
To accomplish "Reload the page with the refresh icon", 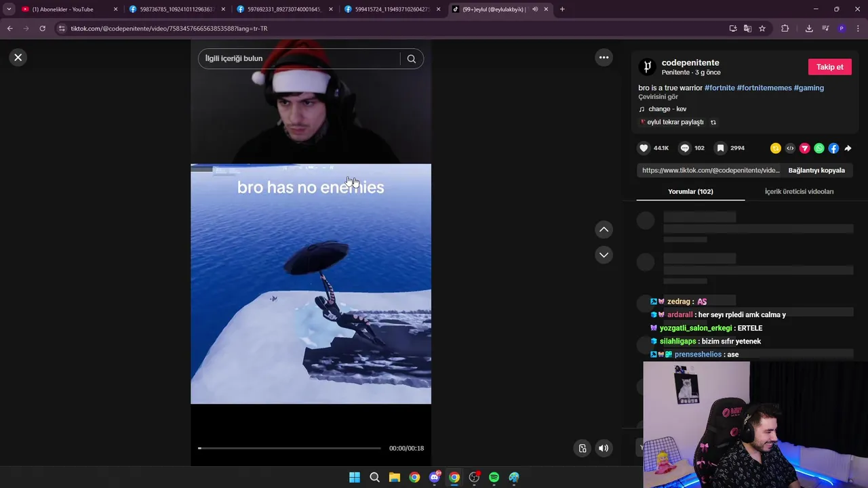I will point(42,28).
